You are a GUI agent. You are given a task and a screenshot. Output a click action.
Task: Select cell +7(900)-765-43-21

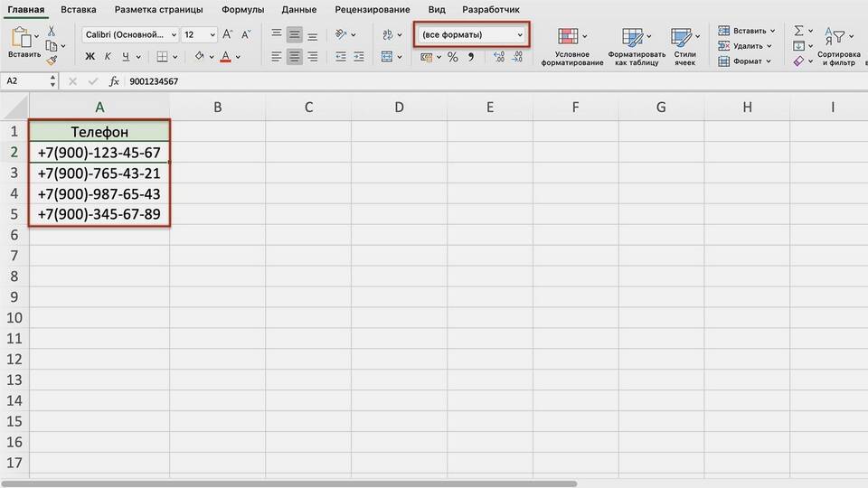click(x=99, y=174)
